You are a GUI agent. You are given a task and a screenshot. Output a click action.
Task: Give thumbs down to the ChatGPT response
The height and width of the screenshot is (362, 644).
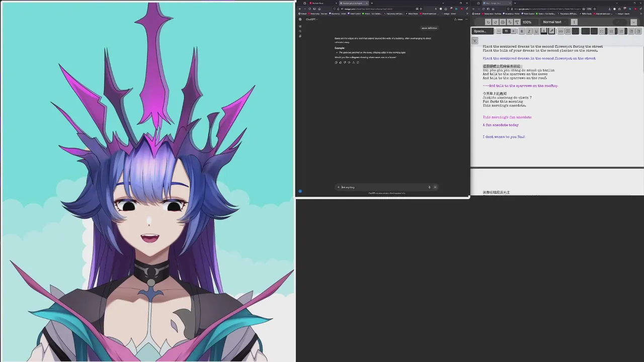pyautogui.click(x=345, y=62)
